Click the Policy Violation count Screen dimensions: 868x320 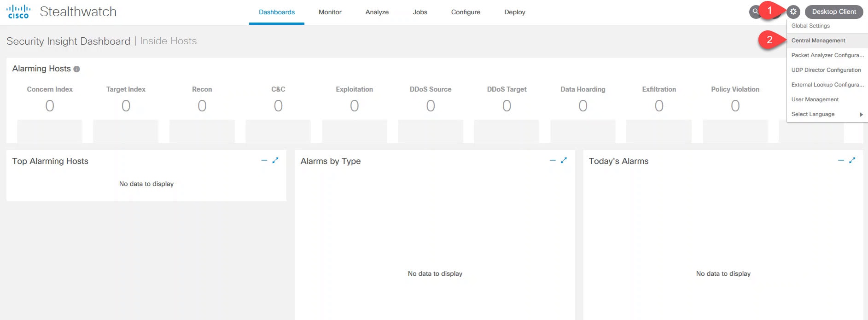point(735,106)
